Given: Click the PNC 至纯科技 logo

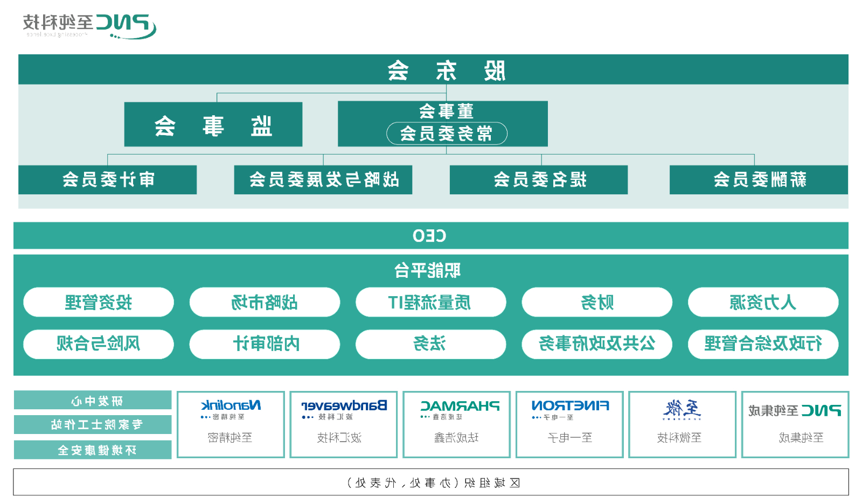Looking at the screenshot, I should [89, 26].
